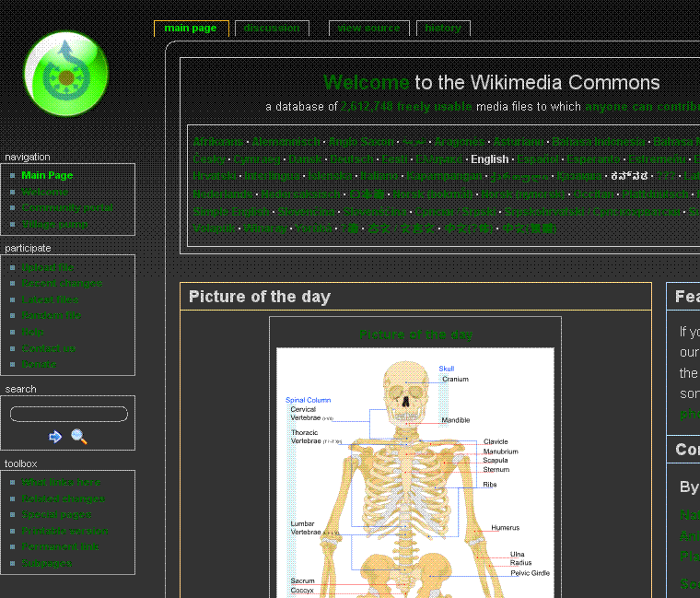This screenshot has width=700, height=598.
Task: Click the green Wikimedia Commons logo
Action: [66, 74]
